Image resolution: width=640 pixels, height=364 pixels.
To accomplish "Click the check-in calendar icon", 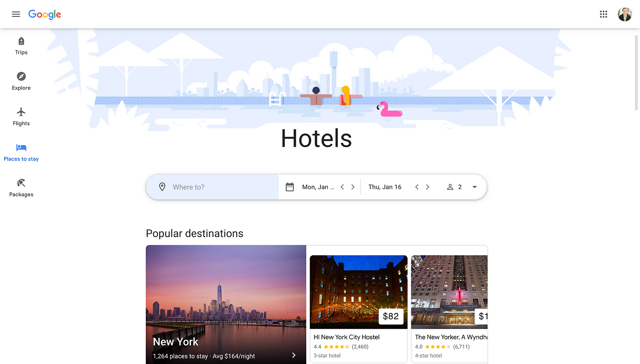I will pyautogui.click(x=289, y=187).
